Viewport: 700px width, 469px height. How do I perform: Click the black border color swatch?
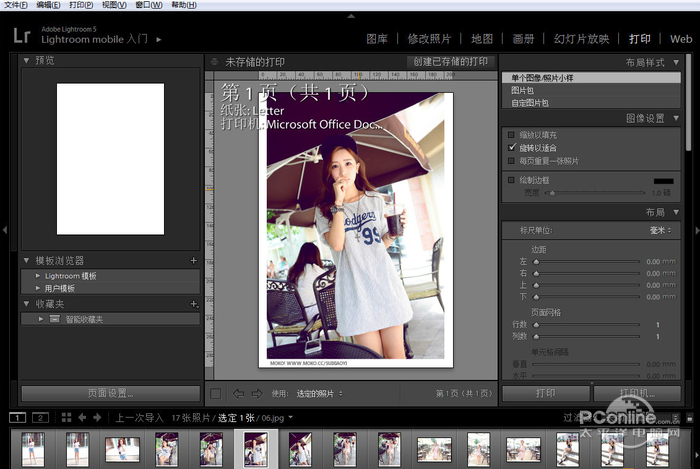click(x=661, y=180)
